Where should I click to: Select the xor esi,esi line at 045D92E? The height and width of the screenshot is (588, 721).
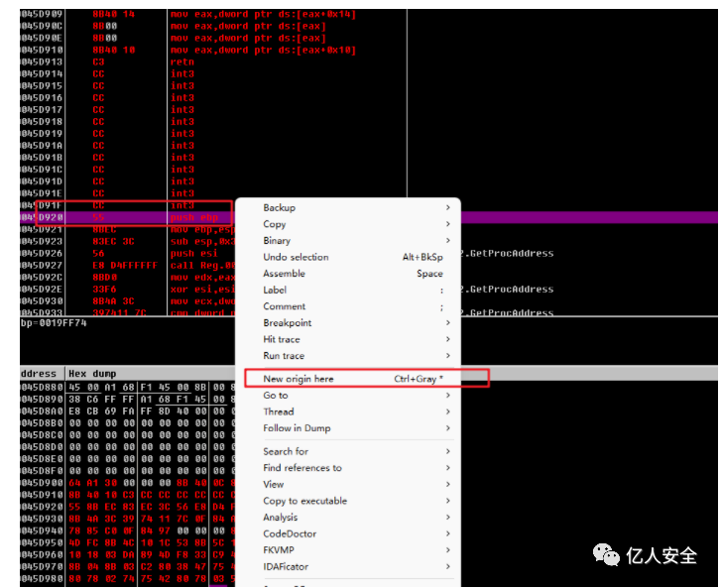tap(128, 290)
